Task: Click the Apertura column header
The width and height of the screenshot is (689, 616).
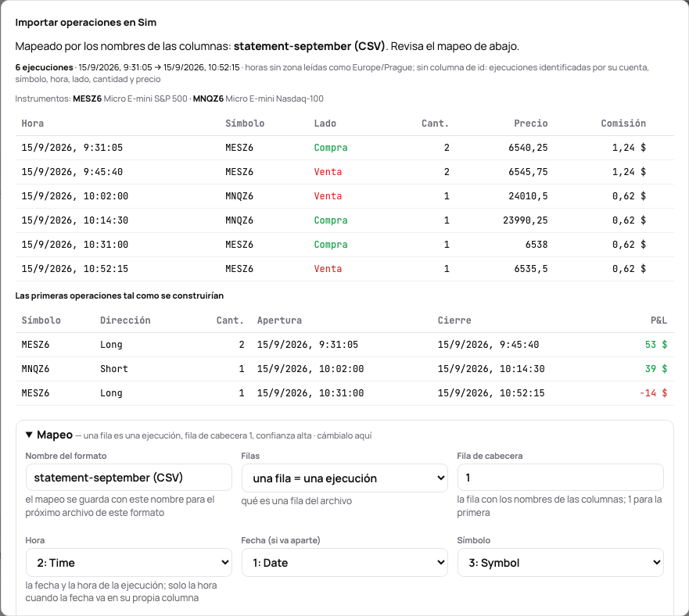Action: tap(279, 321)
